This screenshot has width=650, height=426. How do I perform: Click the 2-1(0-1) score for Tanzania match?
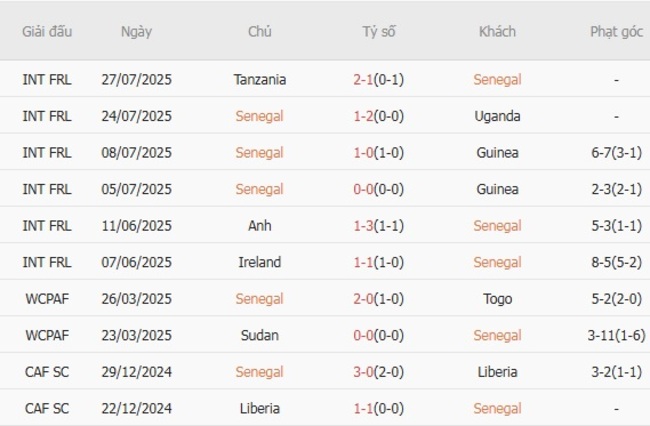click(378, 79)
